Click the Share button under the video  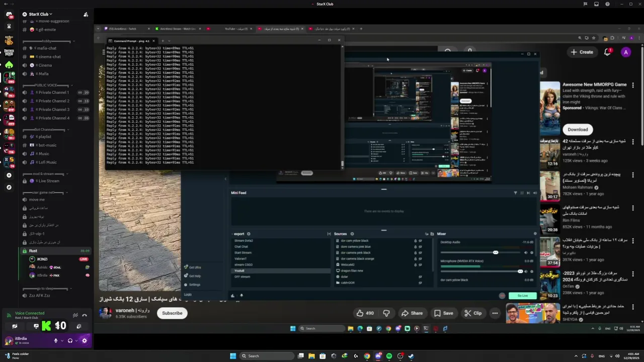click(412, 313)
